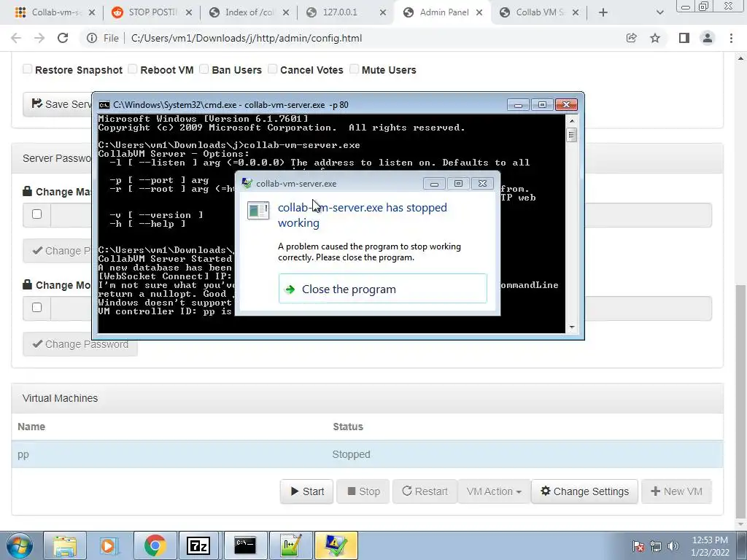
Task: Click the New VM button
Action: [676, 491]
